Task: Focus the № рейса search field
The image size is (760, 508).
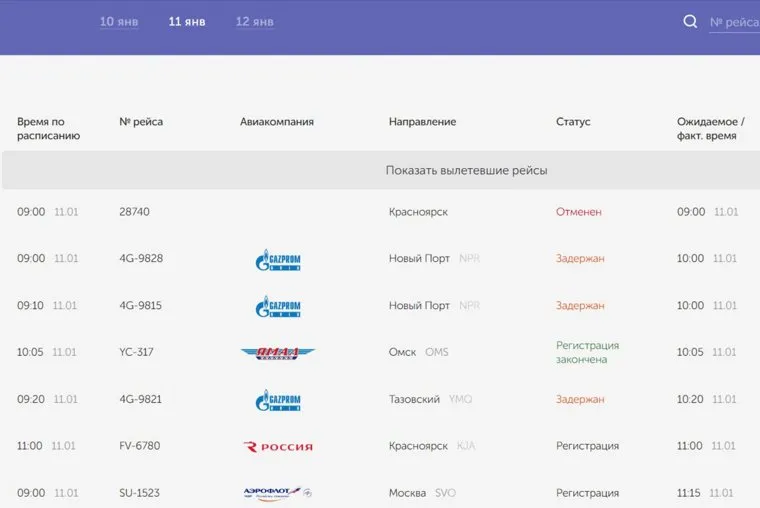Action: coord(734,22)
